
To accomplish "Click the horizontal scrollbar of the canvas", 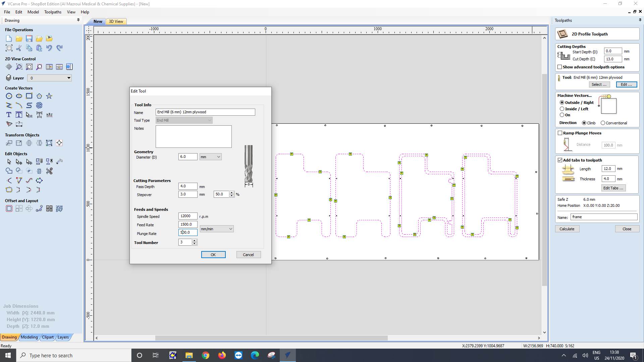I will click(x=271, y=338).
